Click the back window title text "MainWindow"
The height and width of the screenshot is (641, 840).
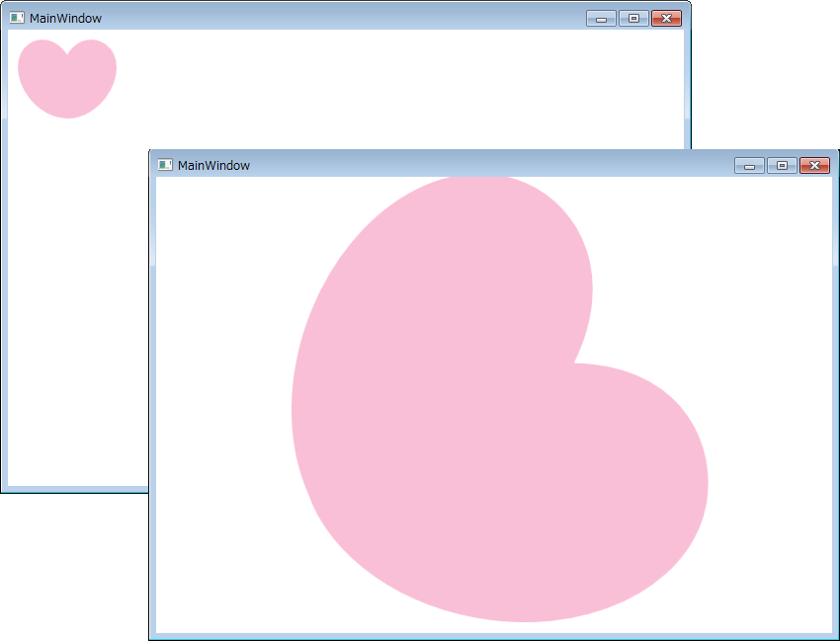coord(65,18)
